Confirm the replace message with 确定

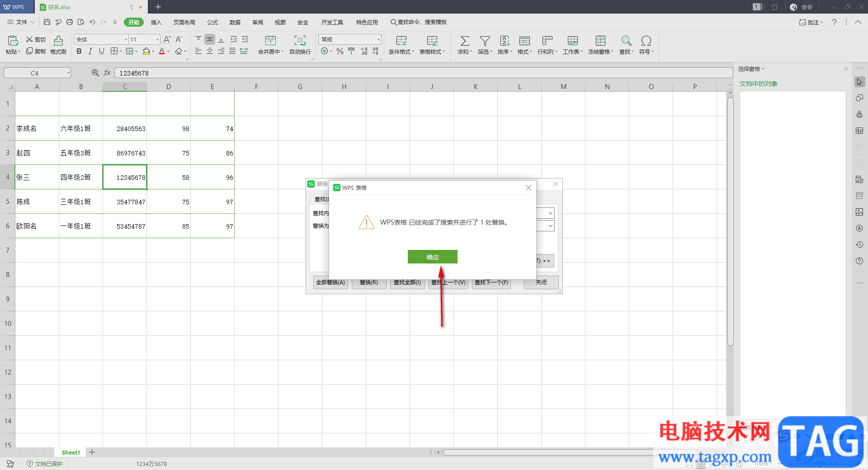(432, 257)
